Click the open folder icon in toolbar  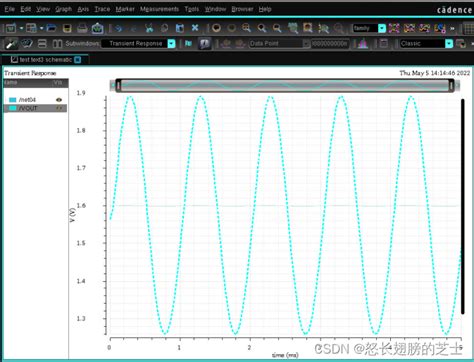(51, 28)
